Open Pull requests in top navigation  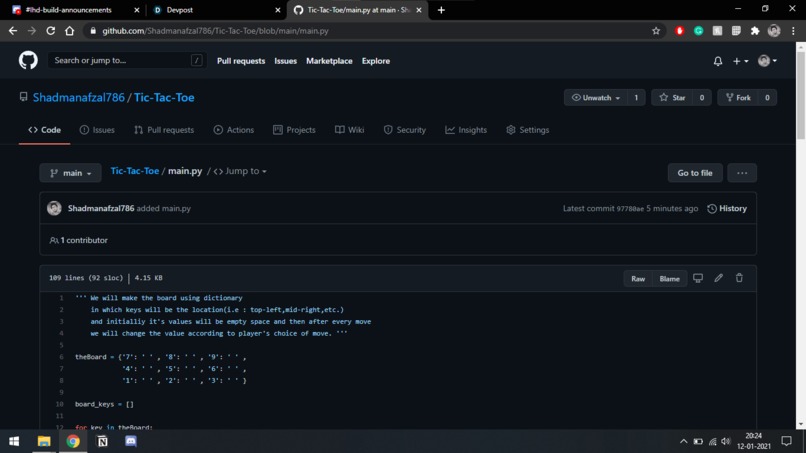click(x=241, y=61)
